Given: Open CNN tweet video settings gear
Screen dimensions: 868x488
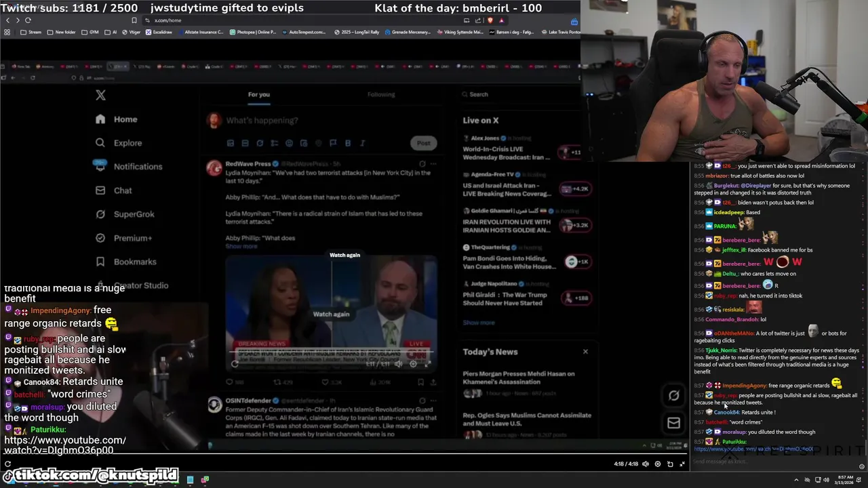Looking at the screenshot, I should 413,364.
